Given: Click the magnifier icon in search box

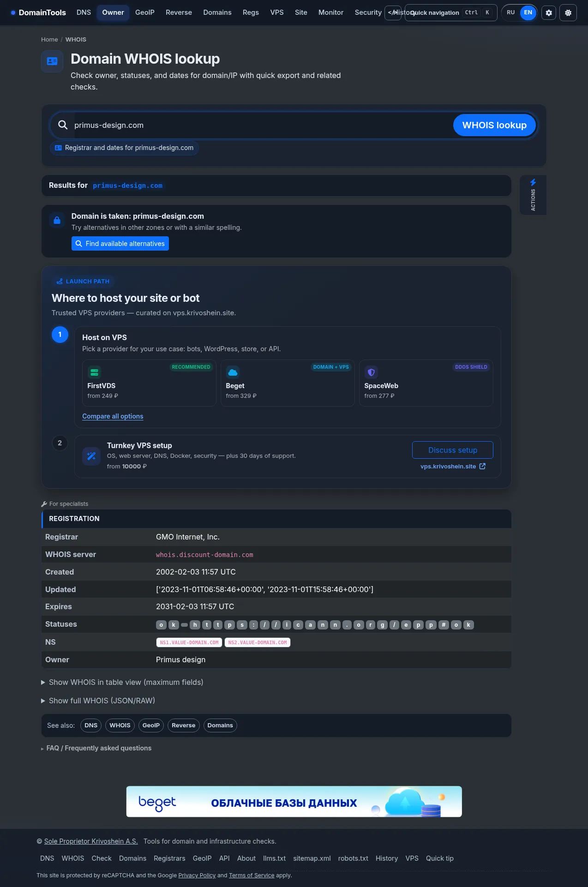Looking at the screenshot, I should click(63, 125).
